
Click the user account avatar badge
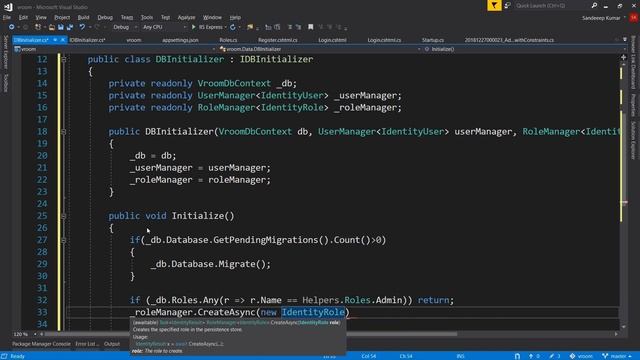pyautogui.click(x=634, y=18)
